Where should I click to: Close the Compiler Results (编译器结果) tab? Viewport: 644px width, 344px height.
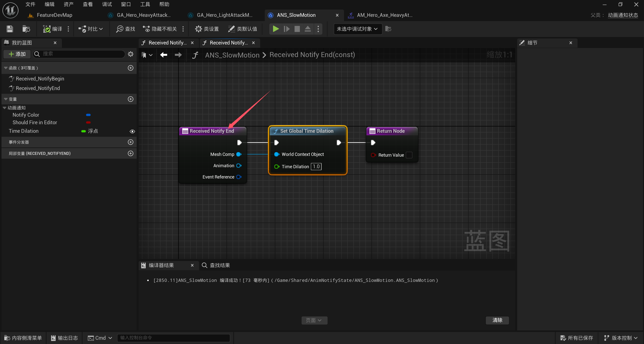click(192, 265)
